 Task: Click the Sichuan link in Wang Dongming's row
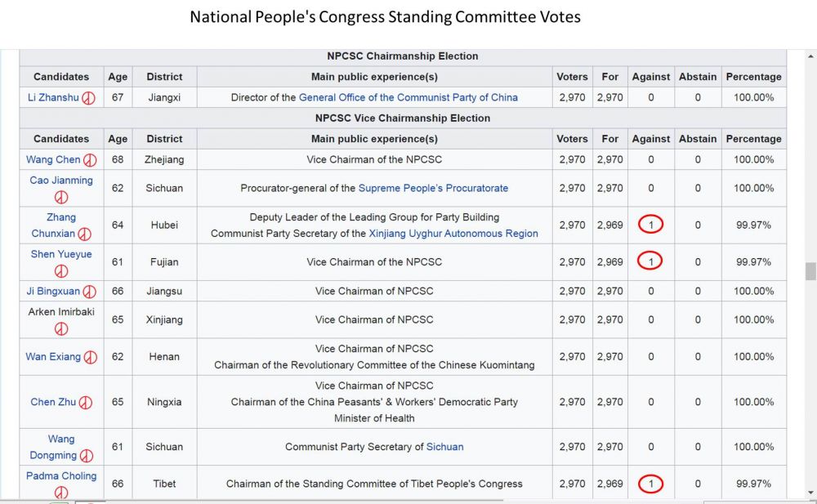444,447
